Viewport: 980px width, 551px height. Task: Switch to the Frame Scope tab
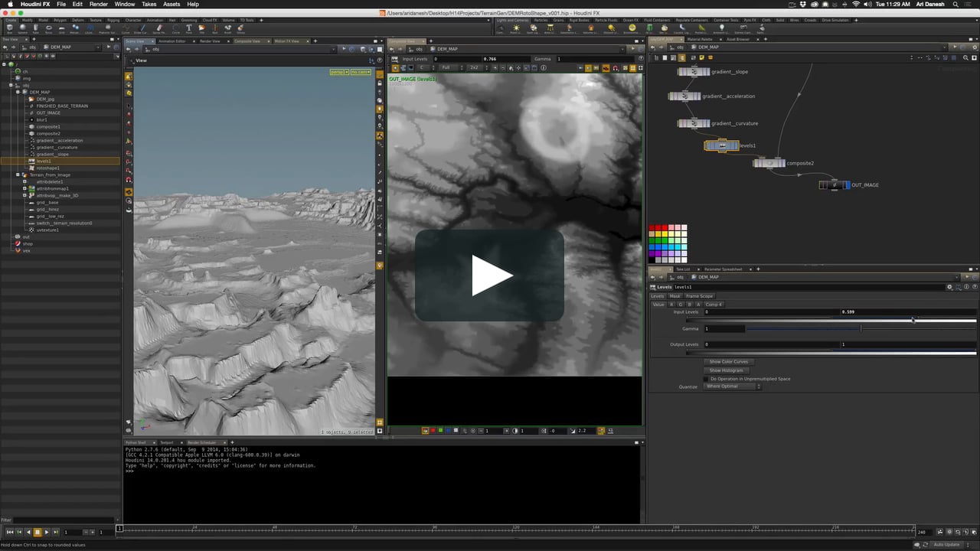[x=699, y=296]
